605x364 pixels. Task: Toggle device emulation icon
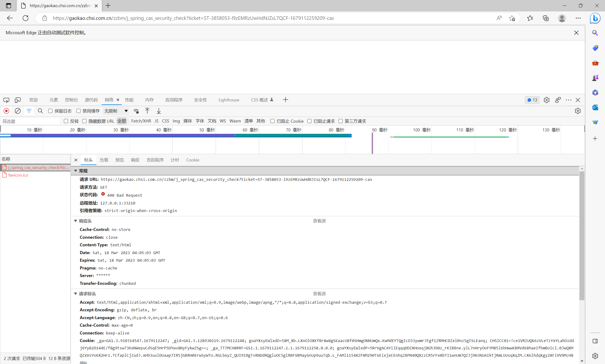(18, 100)
